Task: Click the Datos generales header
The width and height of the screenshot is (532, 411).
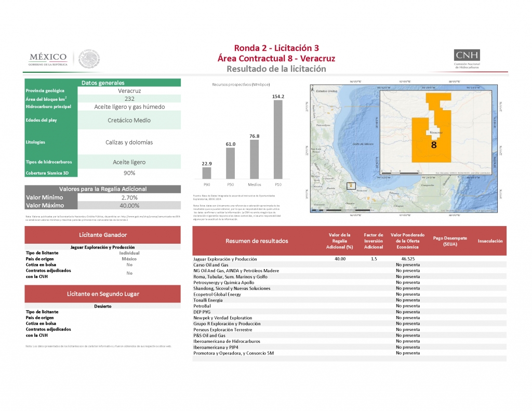Action: [x=103, y=83]
